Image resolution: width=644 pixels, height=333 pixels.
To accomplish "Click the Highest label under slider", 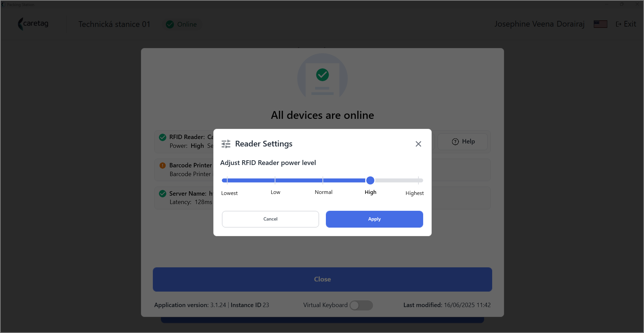I will (414, 193).
